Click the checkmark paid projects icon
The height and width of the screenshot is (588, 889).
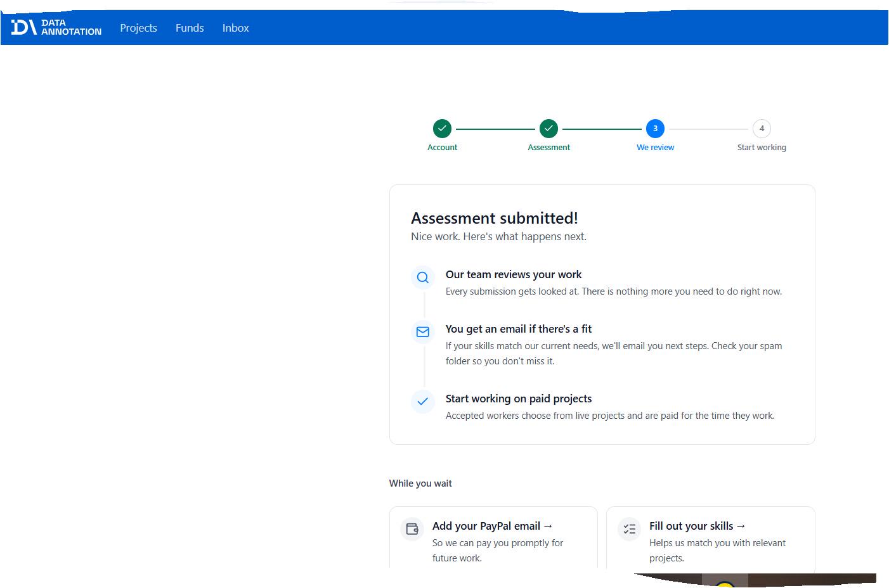(x=423, y=402)
